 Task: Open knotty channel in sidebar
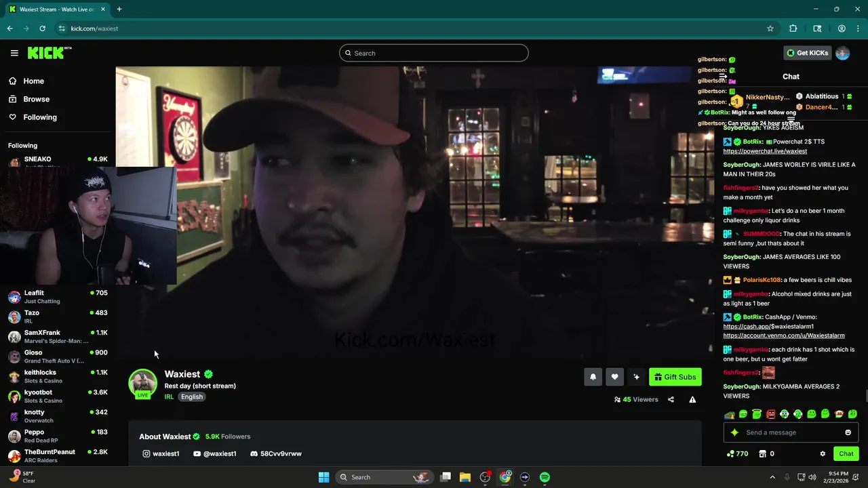(58, 416)
